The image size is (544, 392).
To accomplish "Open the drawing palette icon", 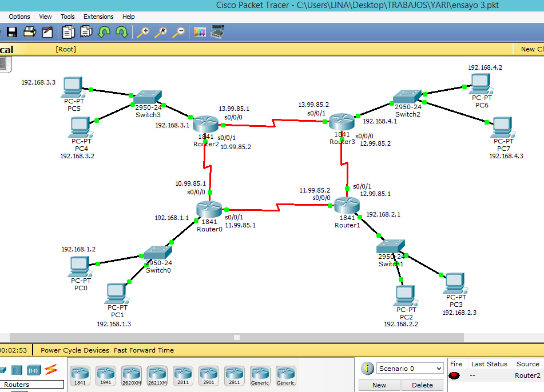I will [x=200, y=32].
